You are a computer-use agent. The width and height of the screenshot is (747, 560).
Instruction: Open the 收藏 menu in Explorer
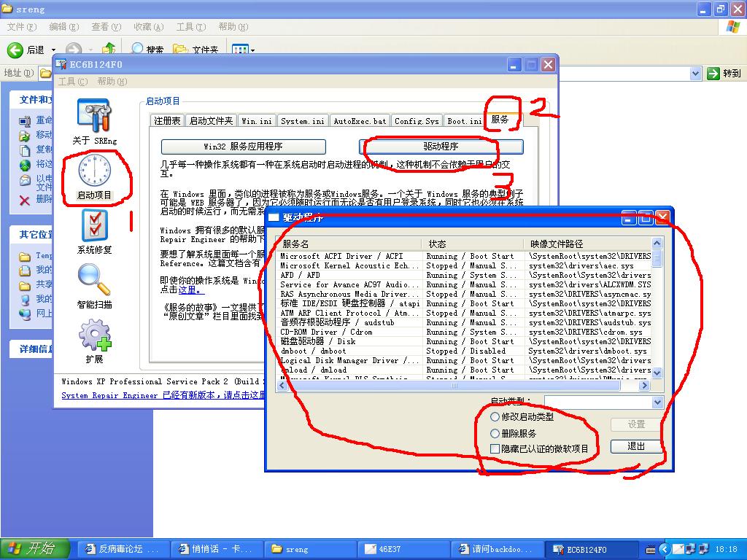pos(149,27)
